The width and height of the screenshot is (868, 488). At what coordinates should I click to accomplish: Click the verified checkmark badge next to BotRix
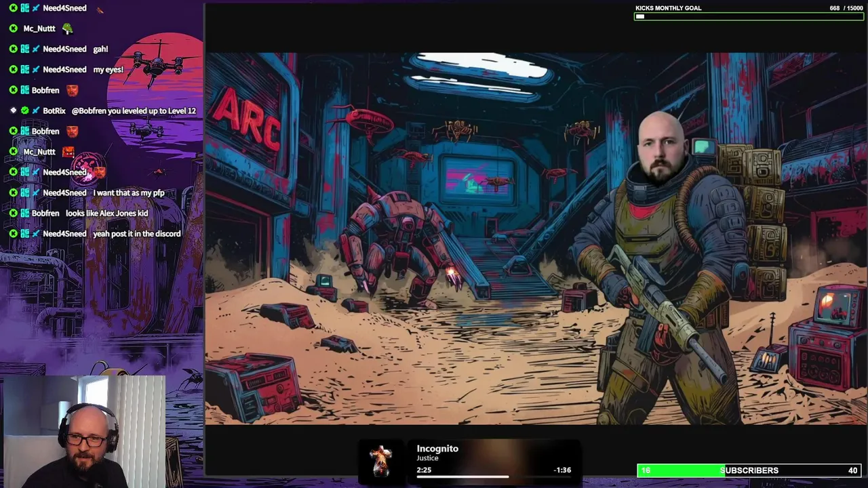click(x=25, y=110)
